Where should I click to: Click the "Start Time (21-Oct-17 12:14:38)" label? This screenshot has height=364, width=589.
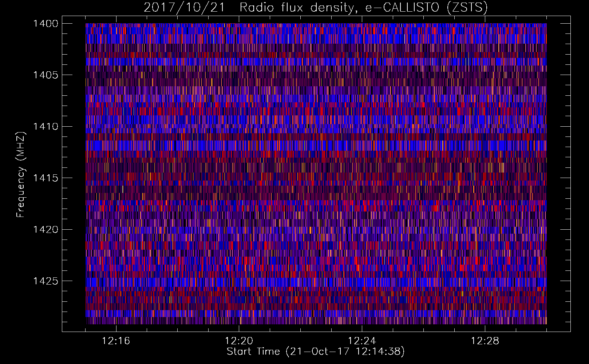[x=316, y=352]
